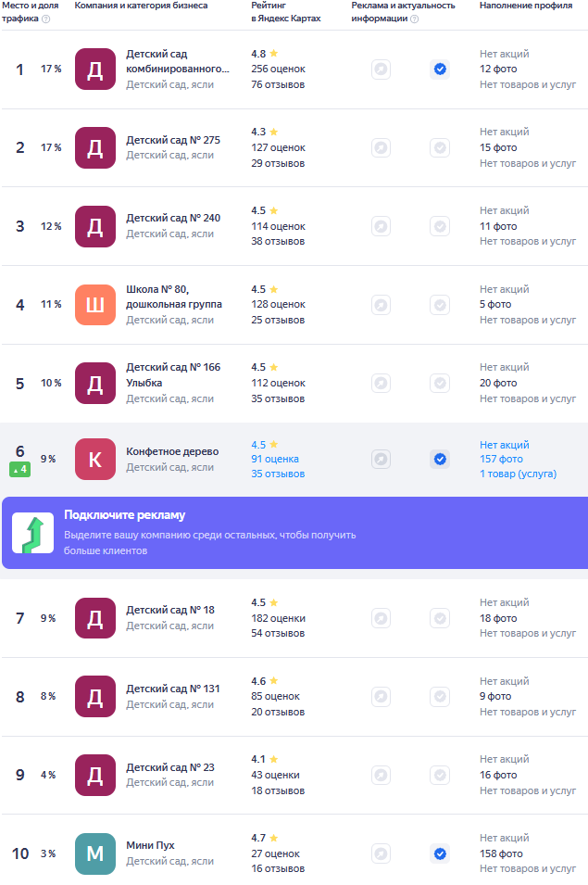The image size is (588, 885).
Task: Click the green "4" position change badge
Action: coord(20,470)
